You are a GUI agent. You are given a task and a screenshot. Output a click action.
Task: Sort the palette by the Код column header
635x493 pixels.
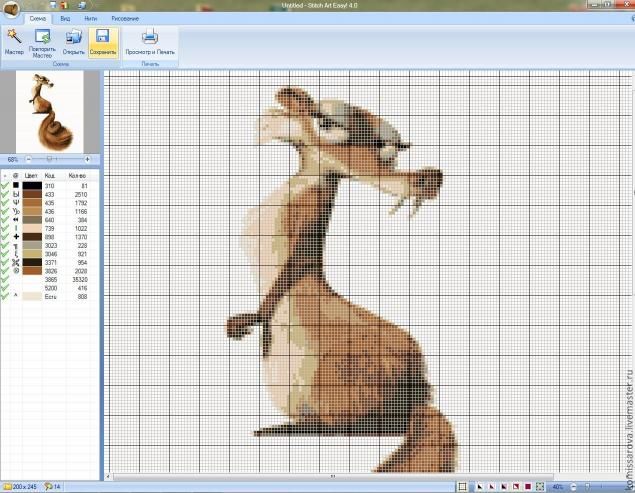pos(50,176)
